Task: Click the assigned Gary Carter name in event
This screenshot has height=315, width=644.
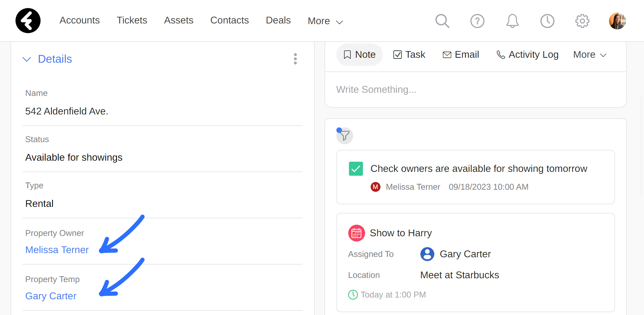Action: (x=465, y=254)
